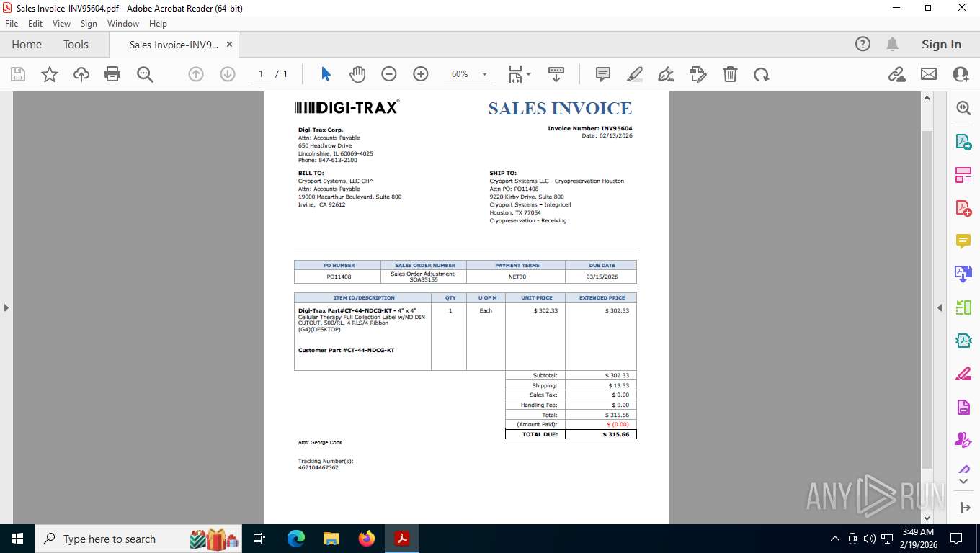This screenshot has width=980, height=553.
Task: Open Organize Pages in the right pane
Action: (963, 307)
